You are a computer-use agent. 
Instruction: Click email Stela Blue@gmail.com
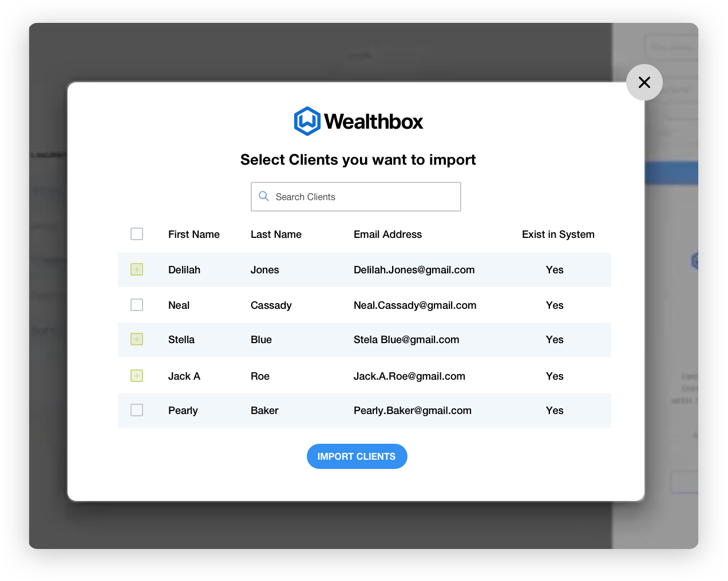click(x=406, y=340)
